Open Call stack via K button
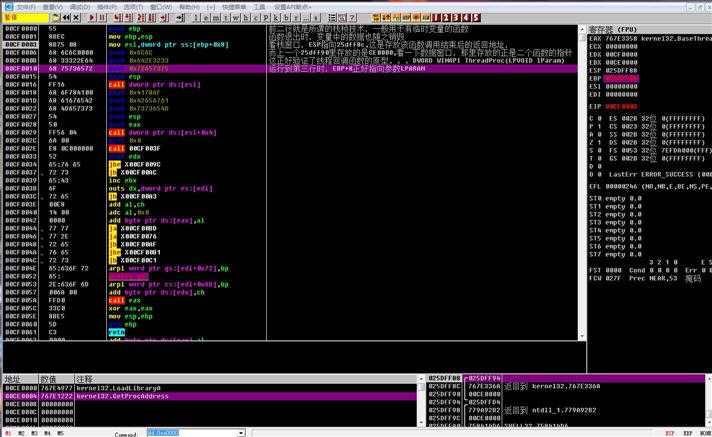The width and height of the screenshot is (712, 437). [x=276, y=18]
